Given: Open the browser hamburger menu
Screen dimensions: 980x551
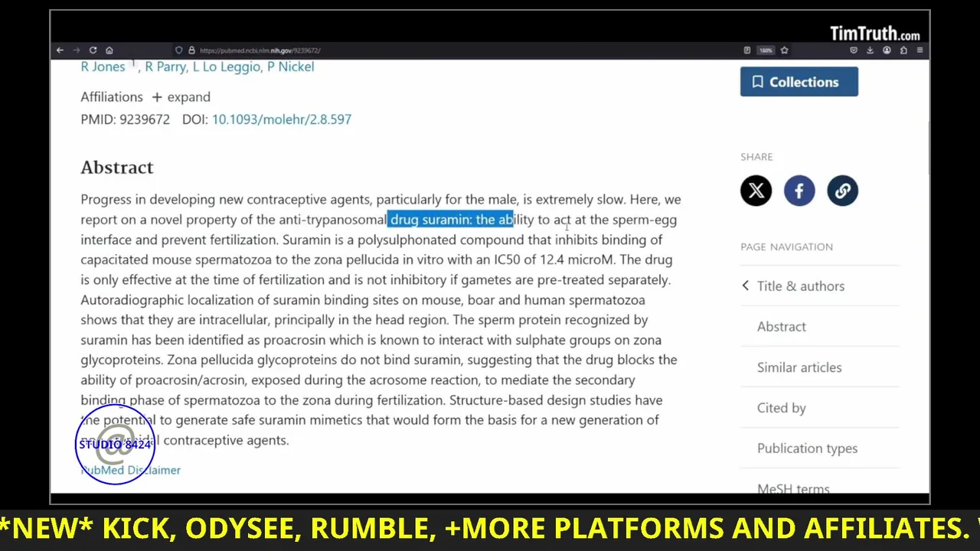Looking at the screenshot, I should coord(920,51).
